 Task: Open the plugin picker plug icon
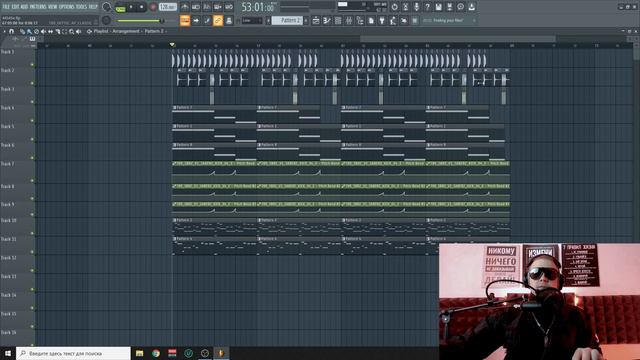pos(382,20)
